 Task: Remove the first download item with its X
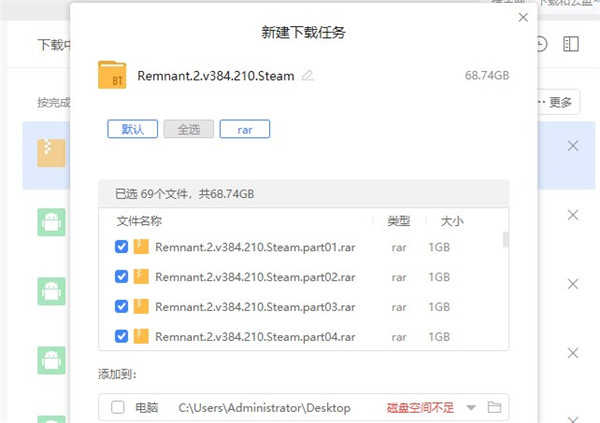[573, 146]
